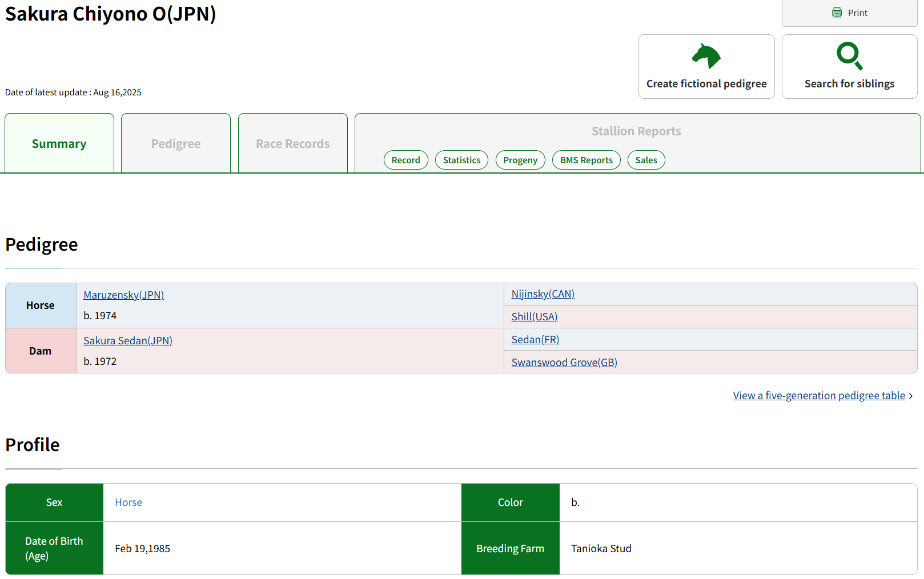Open the Stallion Reports heading tab
The height and width of the screenshot is (579, 924).
click(636, 131)
